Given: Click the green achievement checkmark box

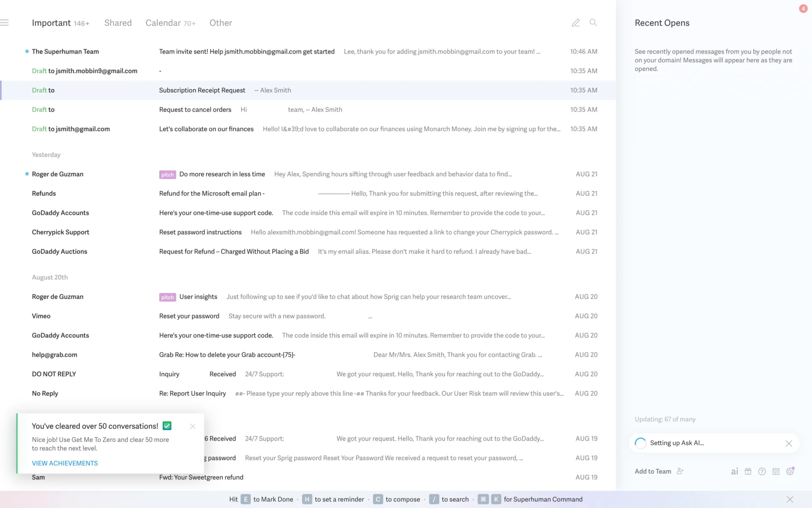Looking at the screenshot, I should point(167,426).
